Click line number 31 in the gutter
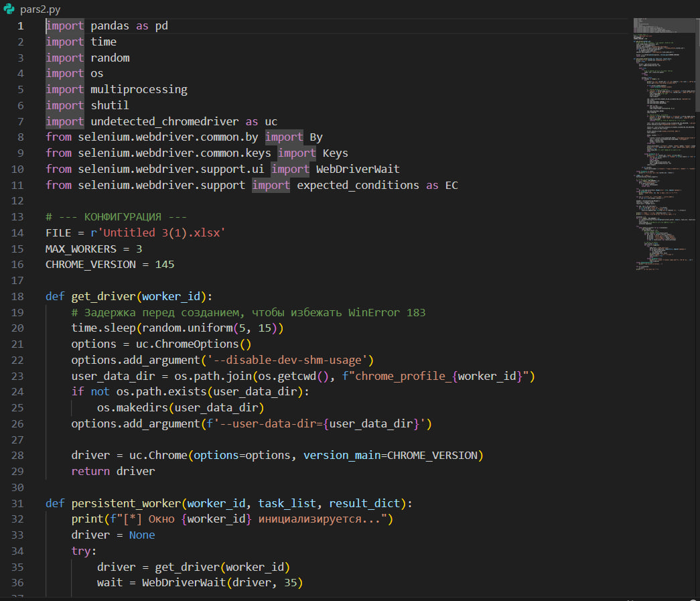The width and height of the screenshot is (700, 601). point(17,504)
